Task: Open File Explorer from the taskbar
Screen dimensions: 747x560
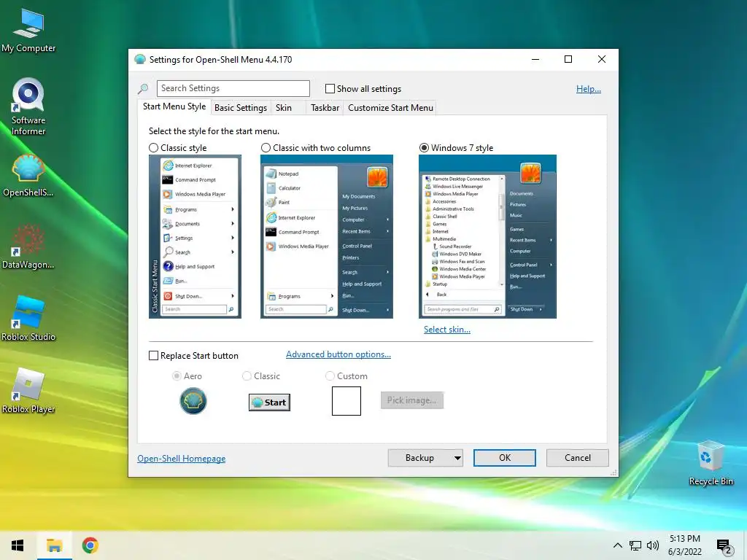Action: (x=54, y=545)
